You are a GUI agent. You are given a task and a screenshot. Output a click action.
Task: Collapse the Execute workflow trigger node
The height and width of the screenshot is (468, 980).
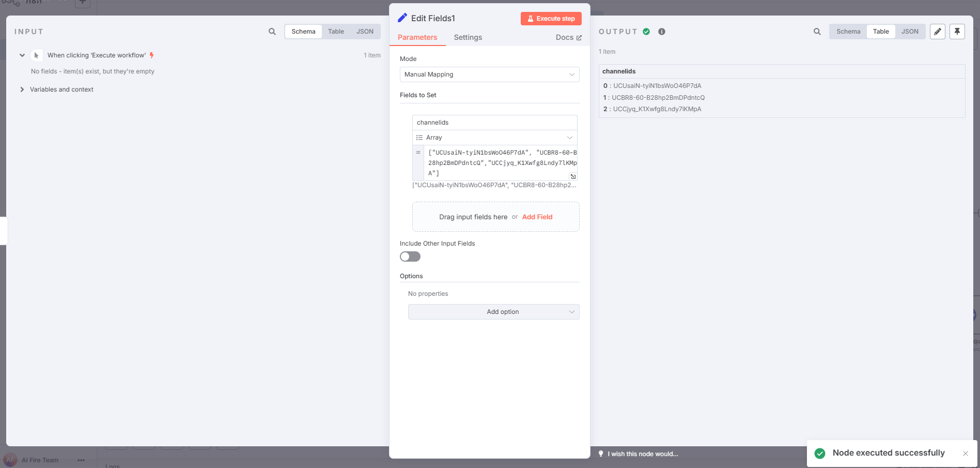point(22,55)
